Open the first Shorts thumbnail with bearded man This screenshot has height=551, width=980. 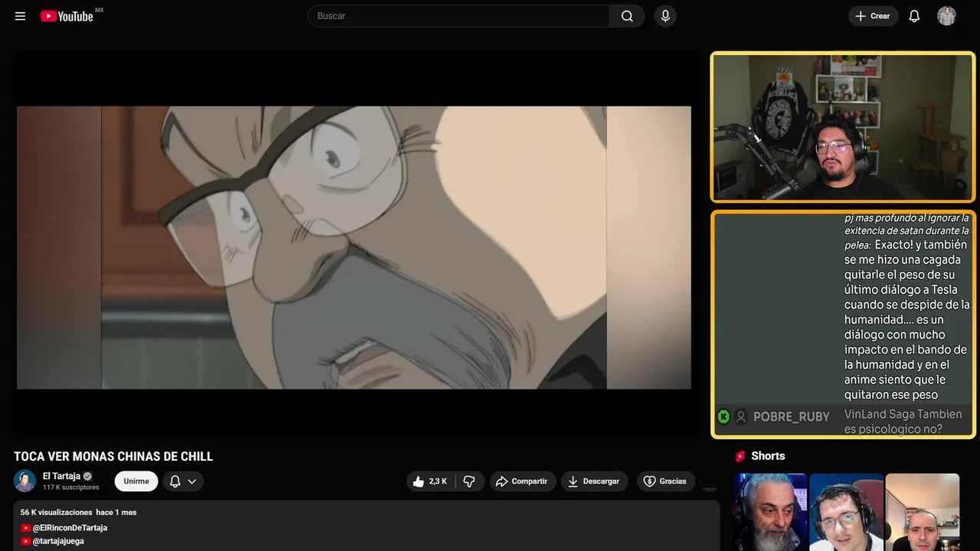[770, 512]
